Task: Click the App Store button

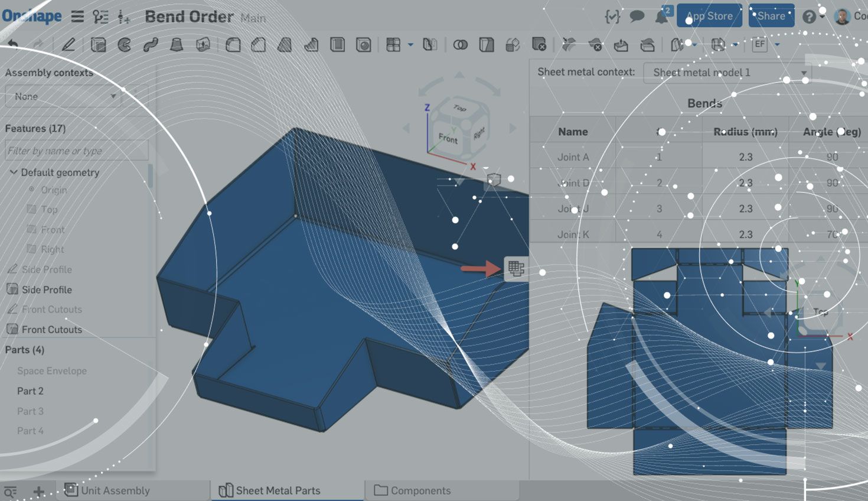Action: [x=709, y=16]
